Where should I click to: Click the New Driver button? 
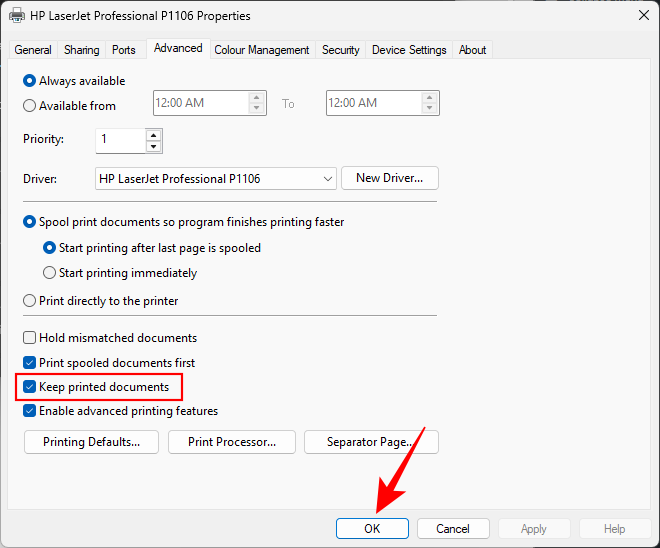click(x=390, y=178)
